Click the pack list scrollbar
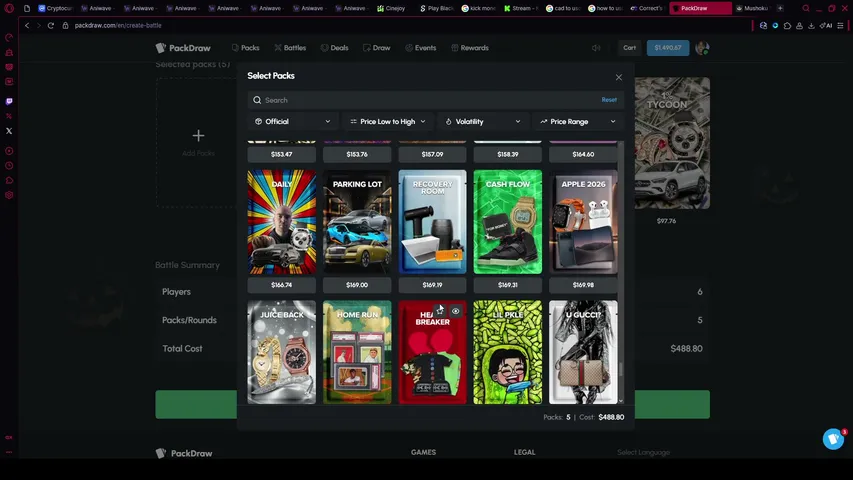This screenshot has width=853, height=480. point(621,370)
